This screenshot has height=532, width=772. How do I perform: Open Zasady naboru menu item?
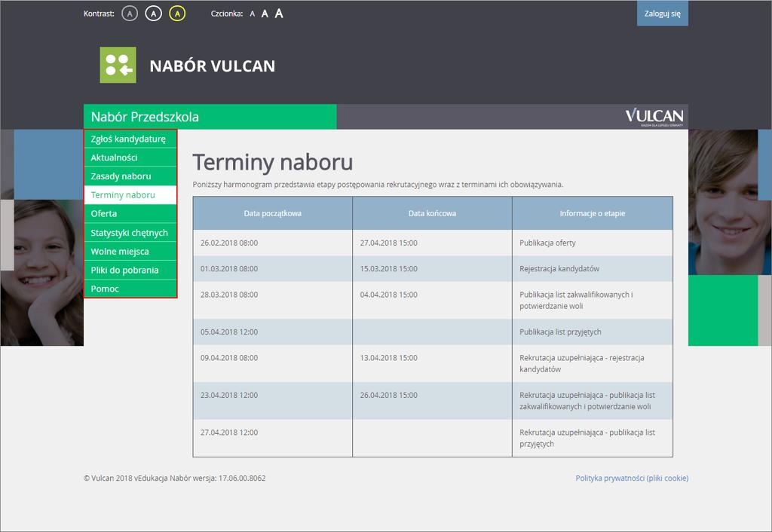tap(130, 176)
